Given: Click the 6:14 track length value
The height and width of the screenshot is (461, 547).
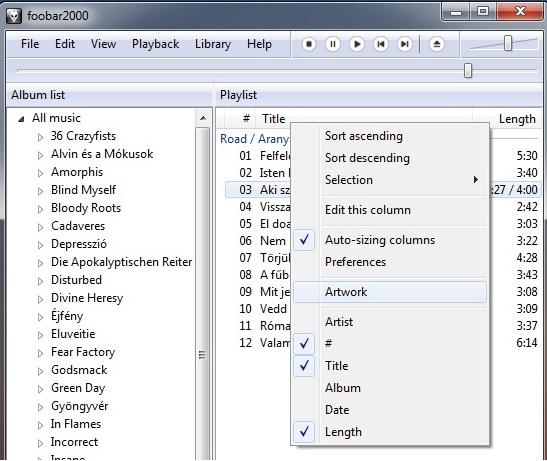Looking at the screenshot, I should [527, 343].
